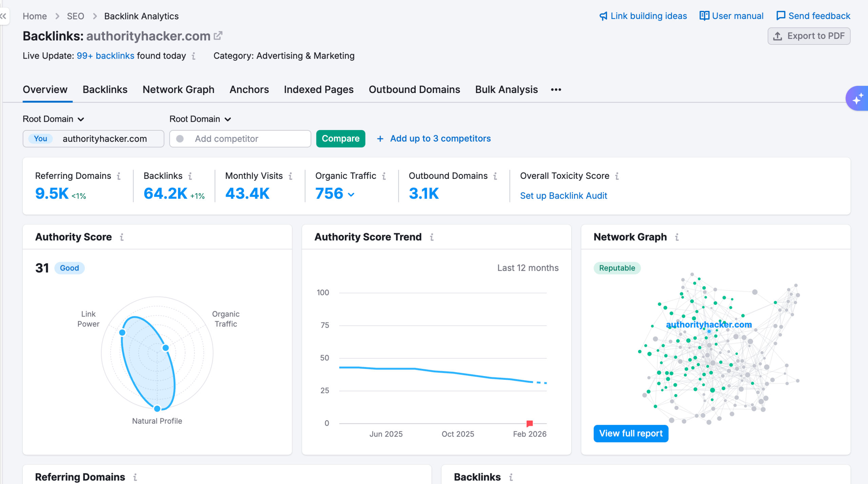Click the Compare button

[340, 138]
